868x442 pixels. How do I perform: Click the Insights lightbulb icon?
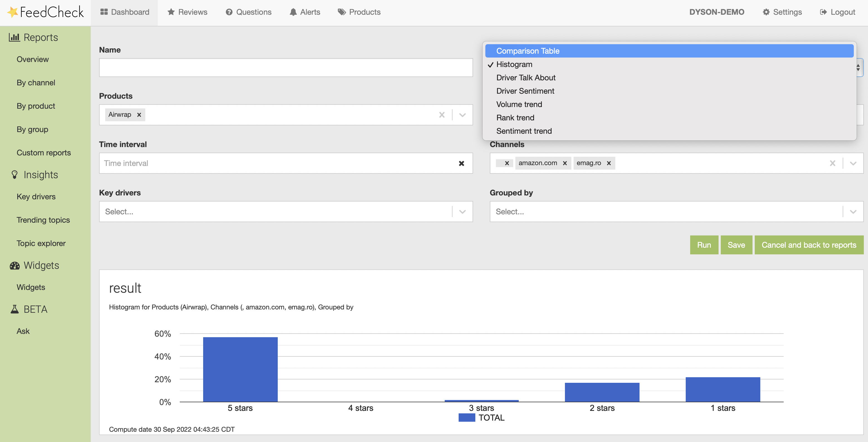click(14, 174)
